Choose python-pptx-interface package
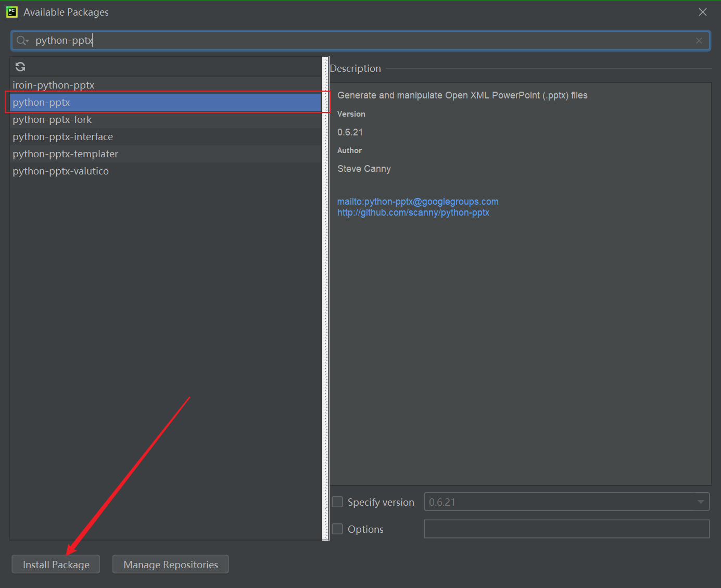 pyautogui.click(x=63, y=137)
